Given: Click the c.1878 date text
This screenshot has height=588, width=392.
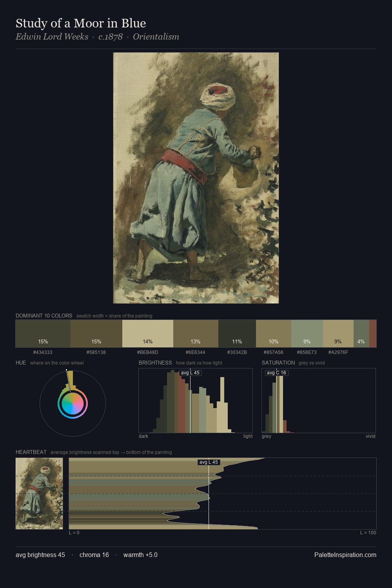Looking at the screenshot, I should coord(111,37).
